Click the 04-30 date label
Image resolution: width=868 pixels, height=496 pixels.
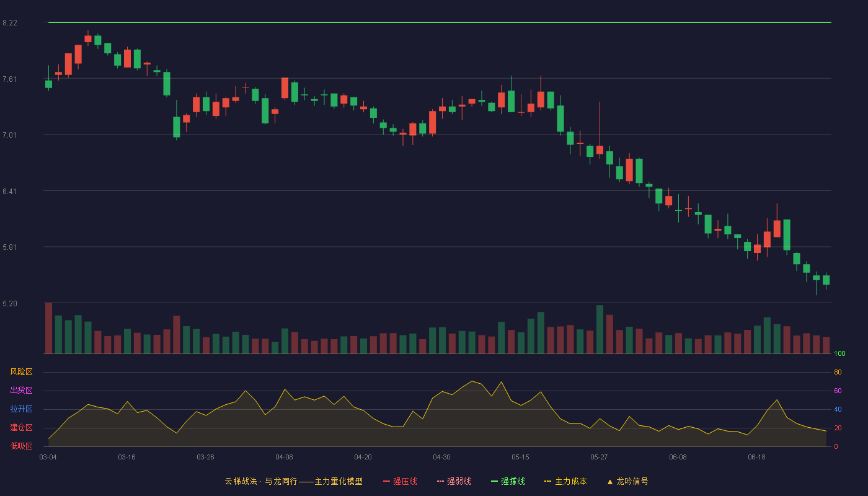pyautogui.click(x=441, y=457)
